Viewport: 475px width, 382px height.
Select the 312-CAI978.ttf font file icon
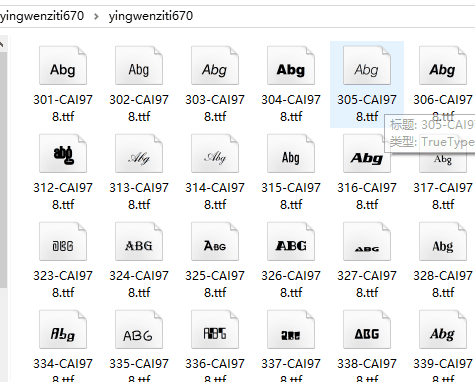coord(63,153)
